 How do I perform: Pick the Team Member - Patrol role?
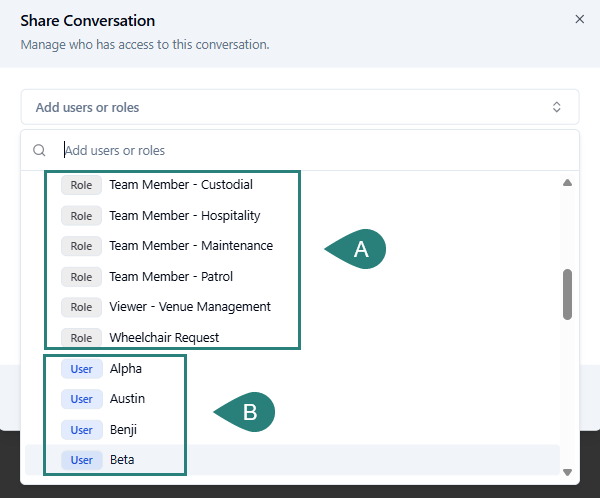pos(170,277)
